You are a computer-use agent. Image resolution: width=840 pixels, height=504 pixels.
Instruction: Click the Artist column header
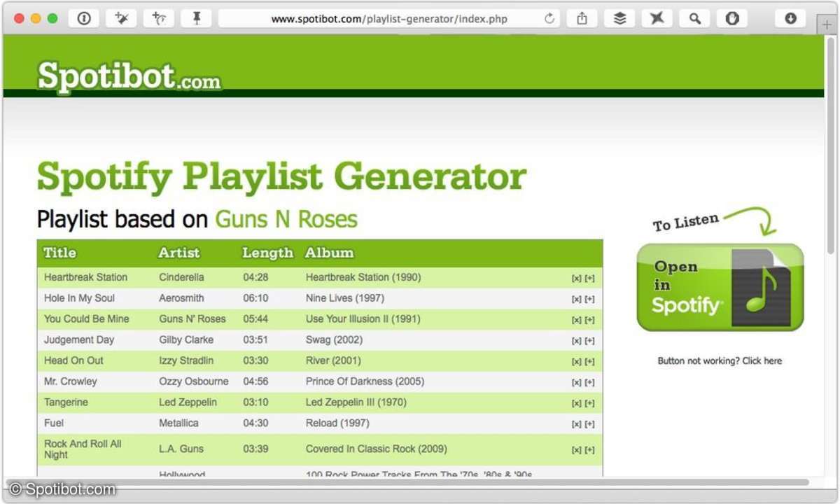[179, 253]
